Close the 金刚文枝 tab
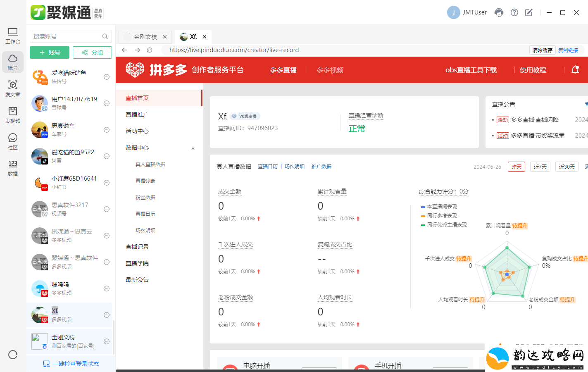This screenshot has height=372, width=588. tap(165, 37)
